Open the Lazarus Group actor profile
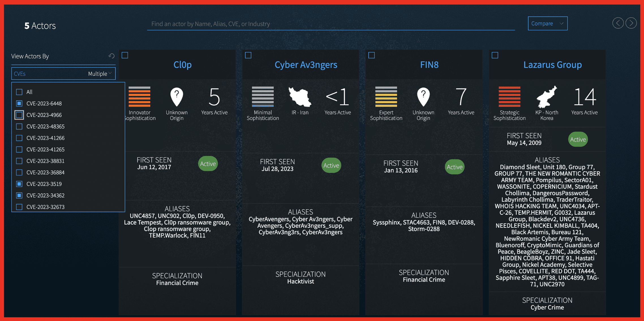The height and width of the screenshot is (321, 644). pyautogui.click(x=552, y=65)
